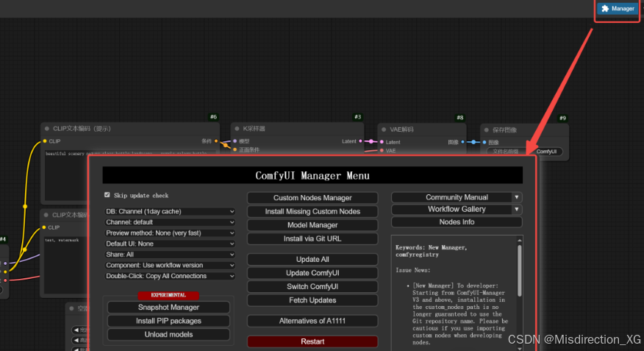Select the 保存图像 node title
Viewport: 644px width, 351px height.
point(504,130)
